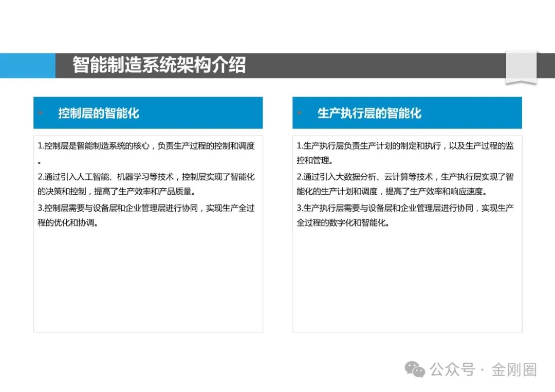Click the bullet marker beside 生产执行层的智能化
Screen dimensions: 555x392
click(x=300, y=113)
